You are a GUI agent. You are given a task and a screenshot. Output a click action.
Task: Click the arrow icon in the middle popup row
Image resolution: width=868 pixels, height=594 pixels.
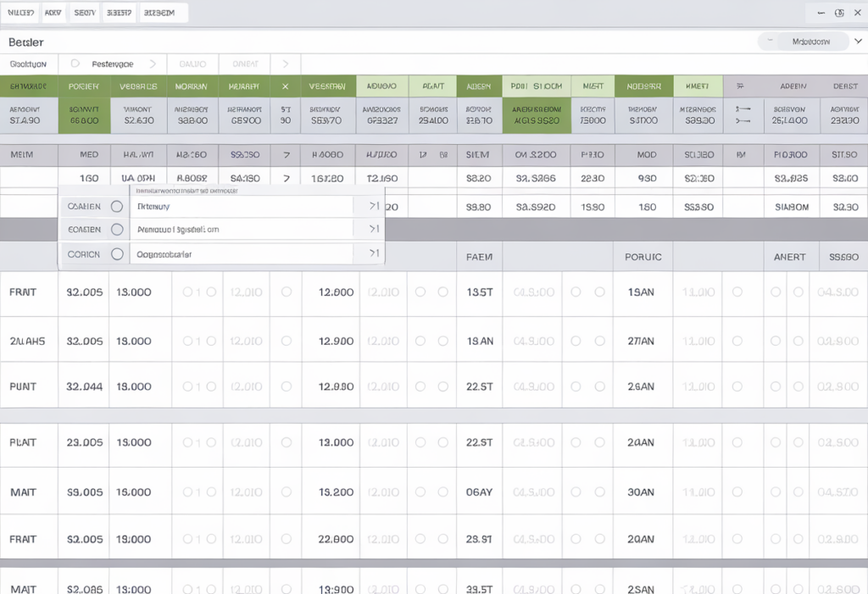coord(374,229)
